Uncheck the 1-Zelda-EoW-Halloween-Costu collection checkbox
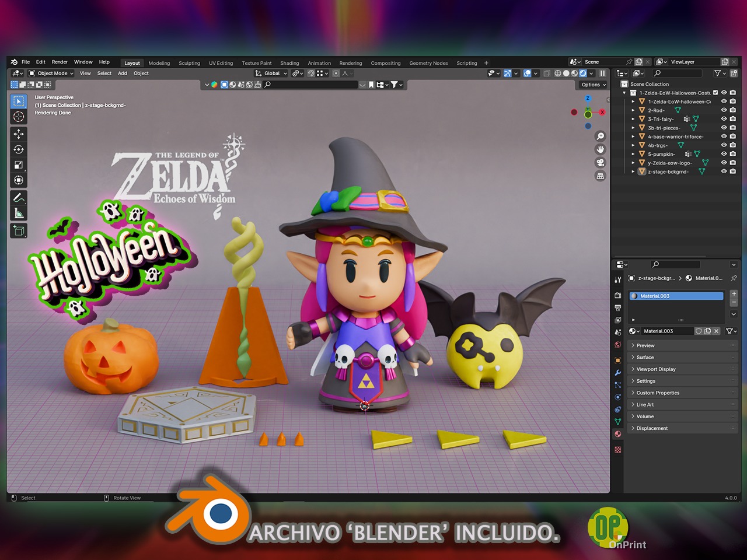Screen dimensions: 747x560 715,93
